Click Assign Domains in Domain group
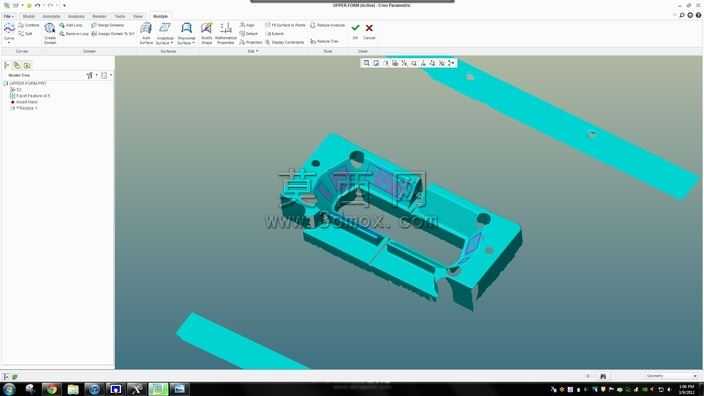 (107, 25)
